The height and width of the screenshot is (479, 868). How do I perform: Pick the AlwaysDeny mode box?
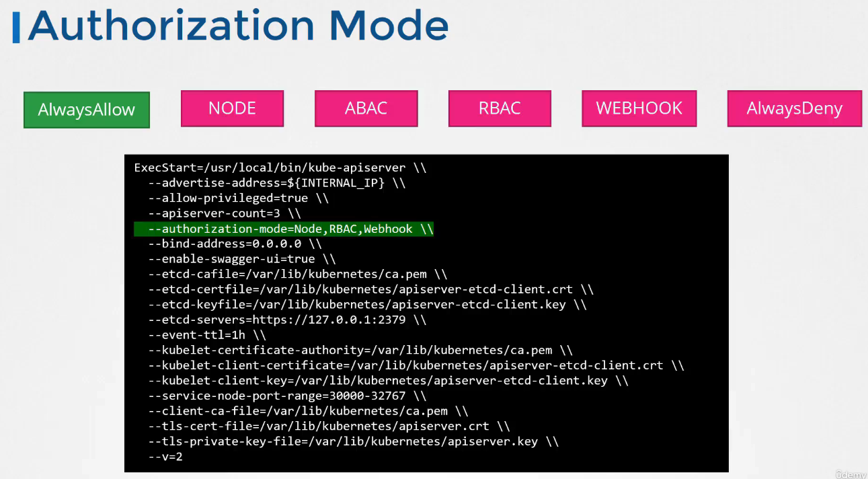click(794, 108)
